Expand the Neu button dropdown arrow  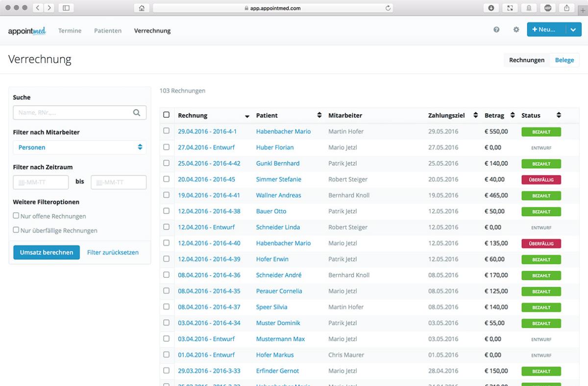click(x=573, y=29)
